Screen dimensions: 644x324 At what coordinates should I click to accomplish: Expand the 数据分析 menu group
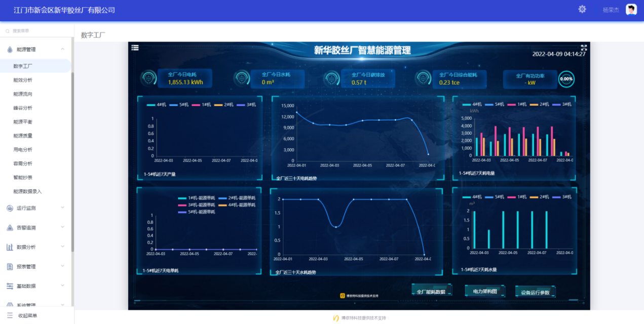[x=62, y=247]
